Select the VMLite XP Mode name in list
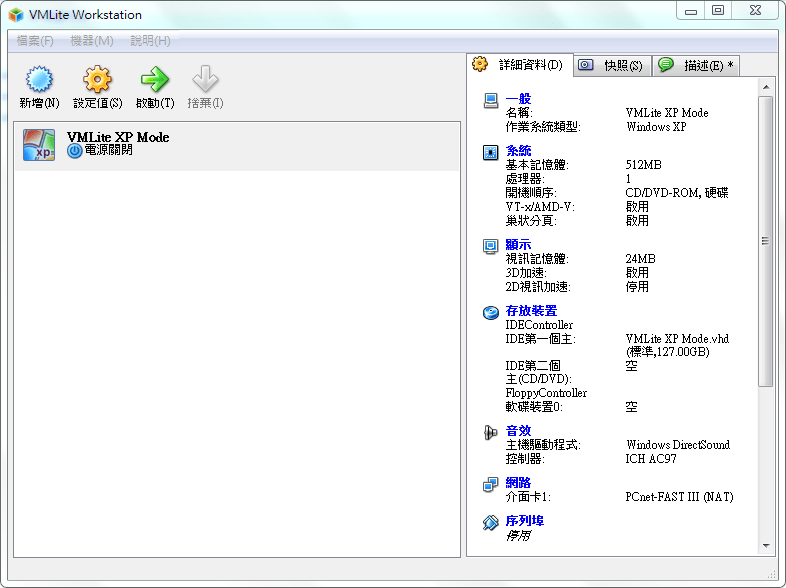This screenshot has width=786, height=588. pyautogui.click(x=118, y=137)
